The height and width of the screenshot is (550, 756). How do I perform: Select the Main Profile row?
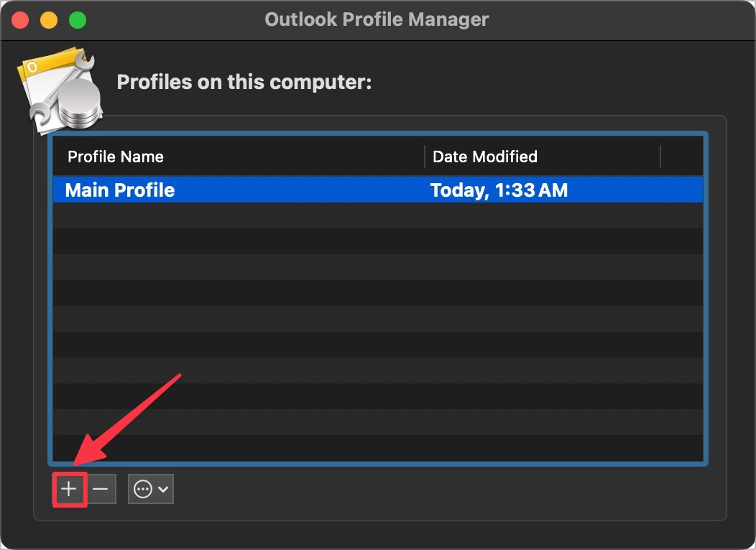tap(216, 190)
